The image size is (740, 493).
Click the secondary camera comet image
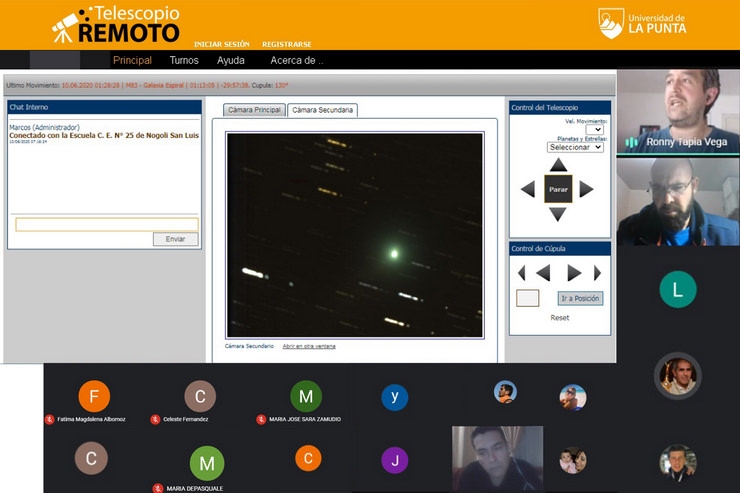355,235
